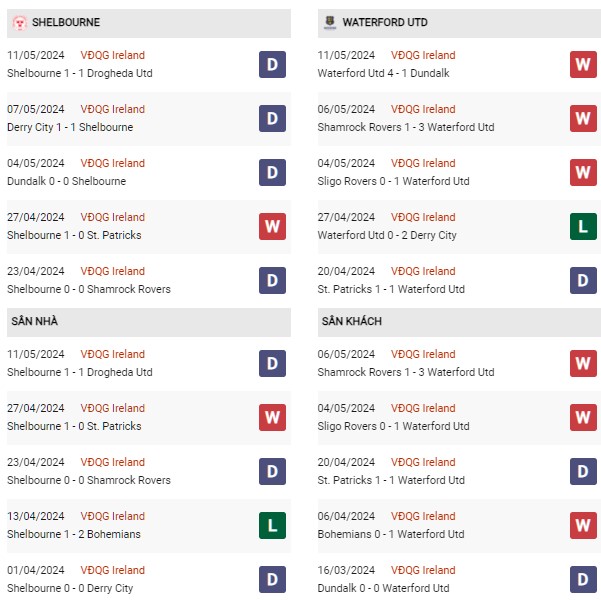This screenshot has width=601, height=600.
Task: Click the W badge for Bohemians 0-1 Waterford Utd
Action: point(583,525)
